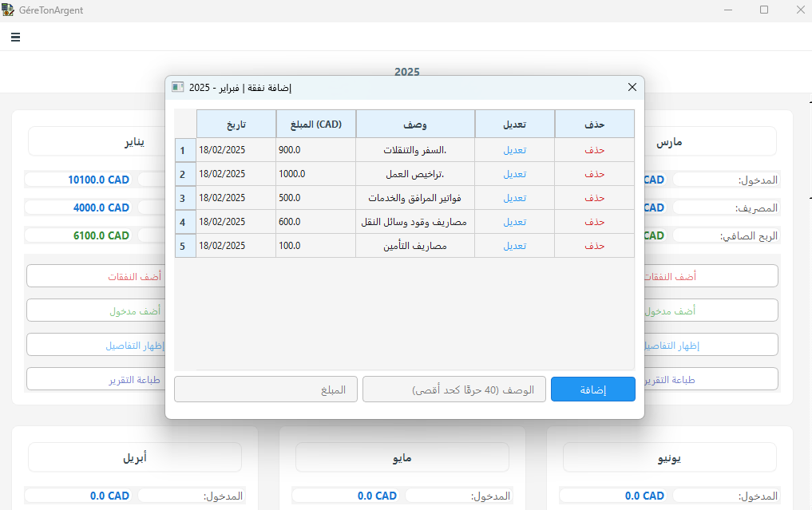Open the hamburger menu

tap(16, 37)
